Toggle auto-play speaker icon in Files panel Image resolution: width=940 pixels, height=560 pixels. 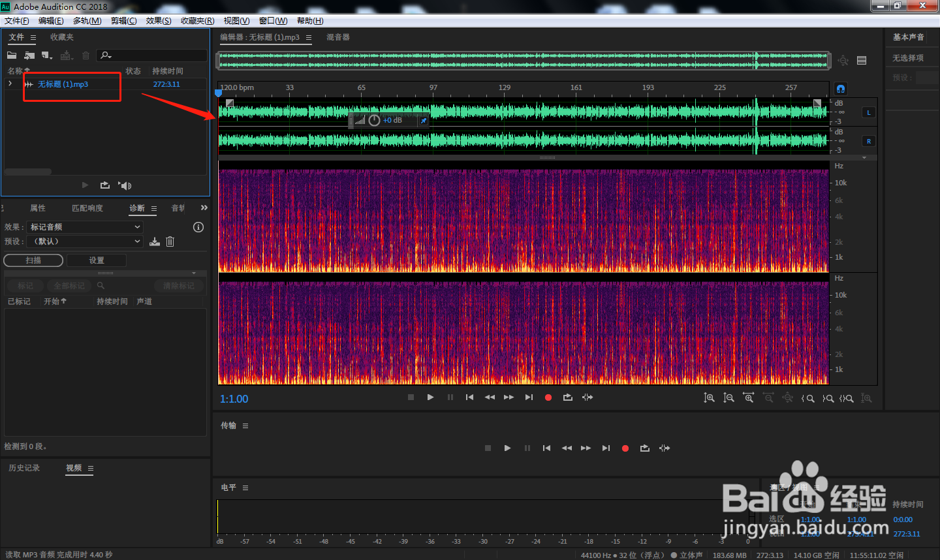[125, 185]
